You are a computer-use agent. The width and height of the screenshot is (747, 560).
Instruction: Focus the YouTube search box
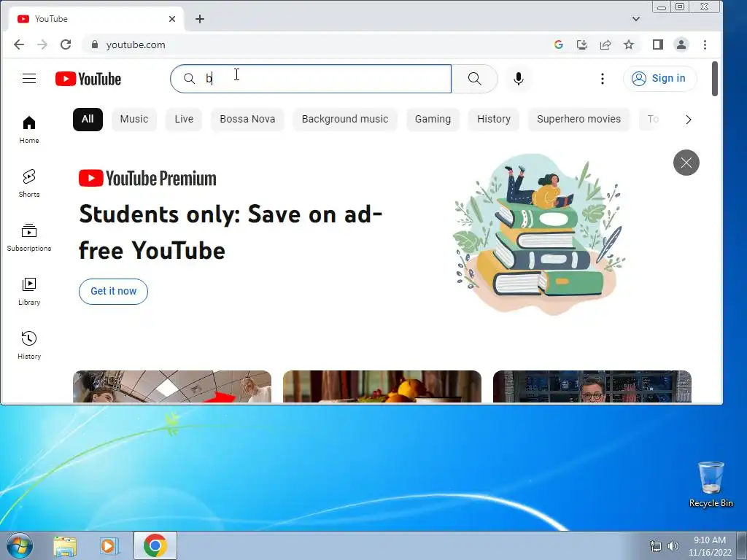tap(311, 79)
